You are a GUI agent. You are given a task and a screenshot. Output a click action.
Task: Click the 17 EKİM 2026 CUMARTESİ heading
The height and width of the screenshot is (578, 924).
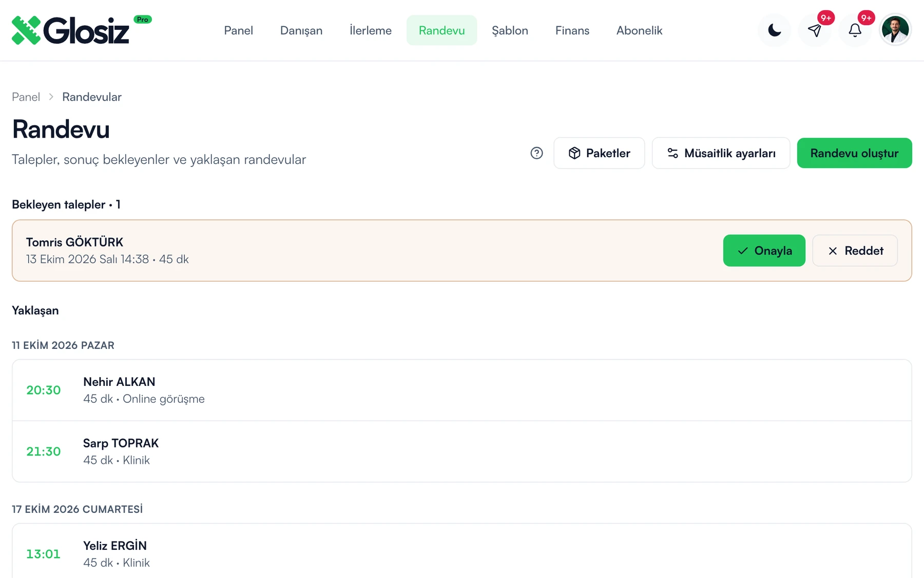(x=78, y=509)
